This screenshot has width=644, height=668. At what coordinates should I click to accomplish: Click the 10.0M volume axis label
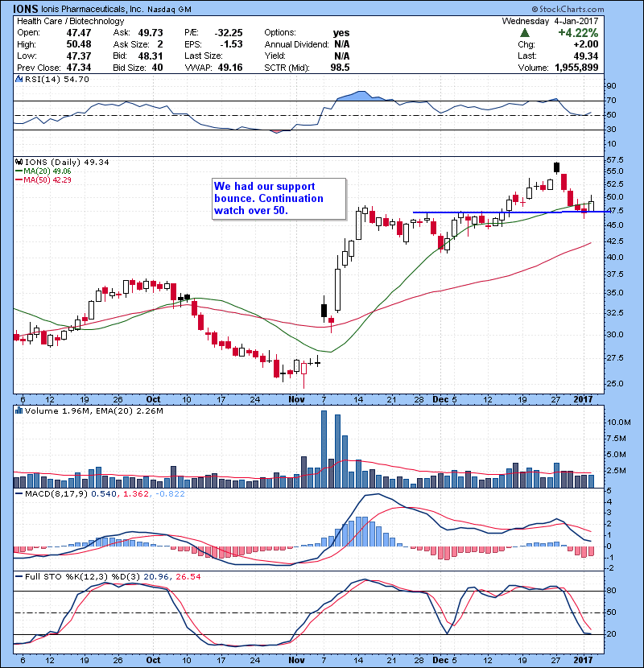[x=618, y=423]
